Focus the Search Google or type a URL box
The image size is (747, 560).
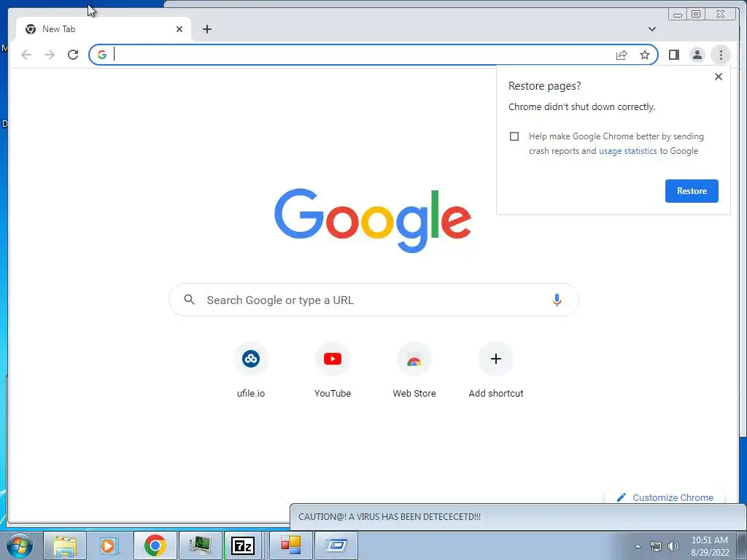373,300
